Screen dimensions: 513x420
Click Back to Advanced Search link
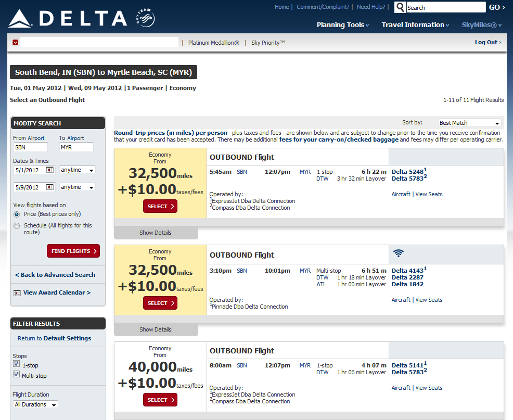(55, 275)
